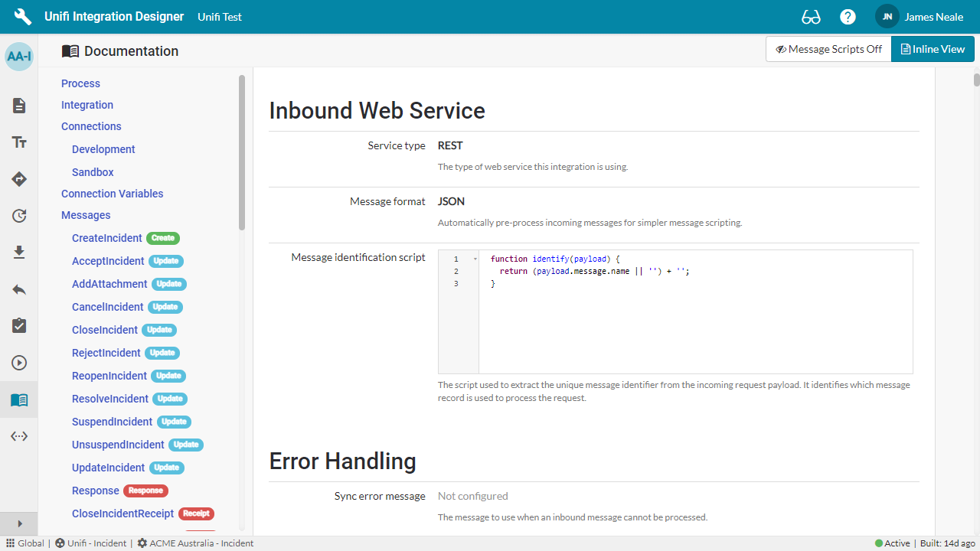The width and height of the screenshot is (980, 551).
Task: Expand the sidebar using the bottom arrow
Action: click(18, 523)
